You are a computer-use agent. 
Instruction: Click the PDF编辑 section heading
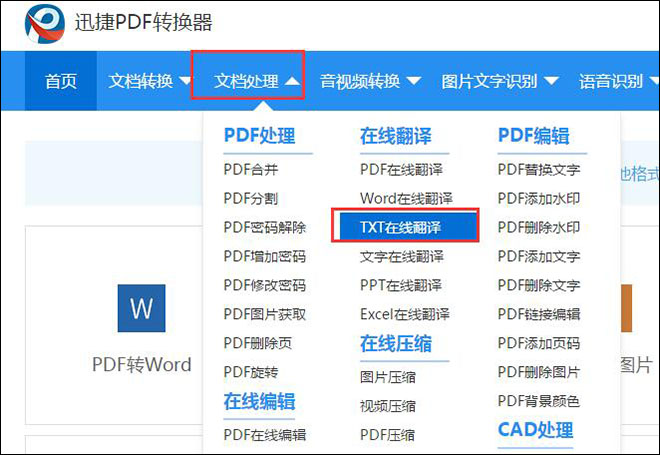pos(534,136)
